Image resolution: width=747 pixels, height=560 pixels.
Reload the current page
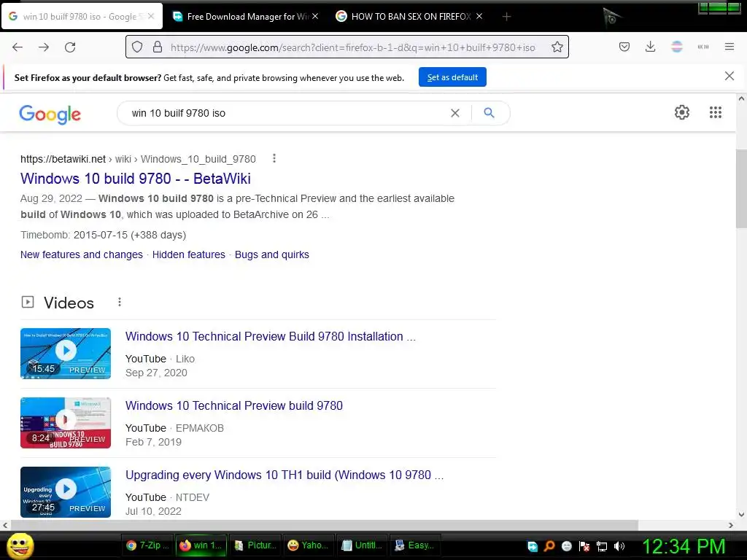(70, 47)
